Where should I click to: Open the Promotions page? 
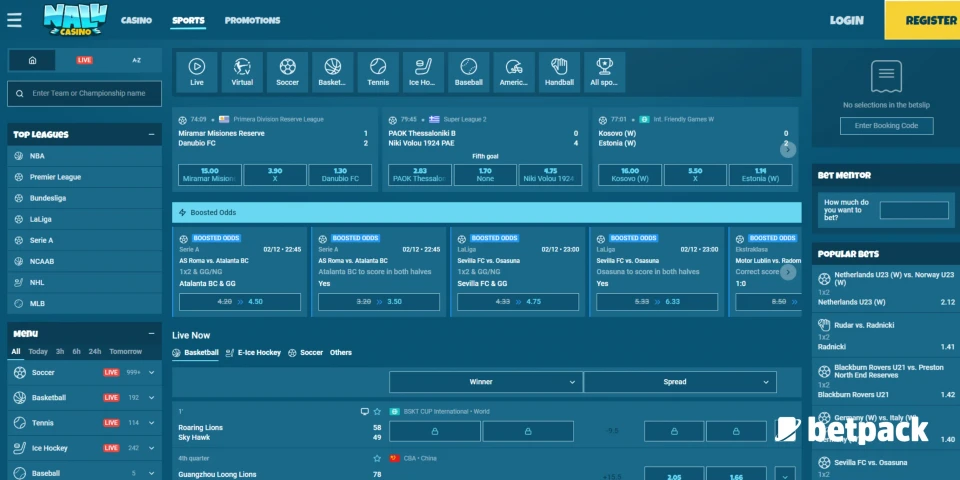click(x=252, y=20)
